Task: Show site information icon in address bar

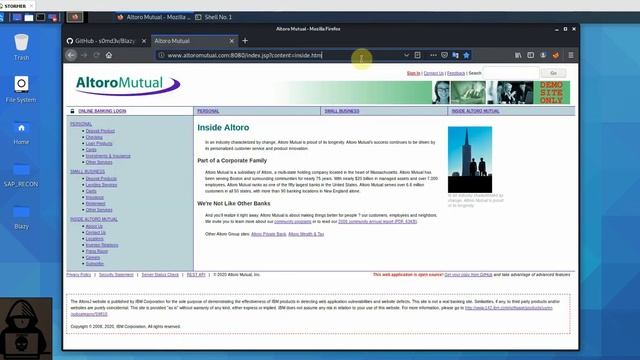Action: pyautogui.click(x=162, y=55)
